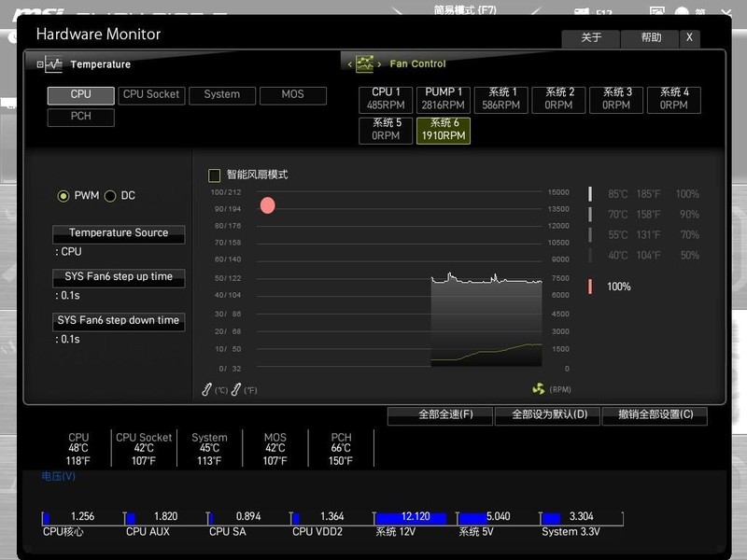Open the Temperature Source selector
Screen dimensions: 747x560
[119, 233]
